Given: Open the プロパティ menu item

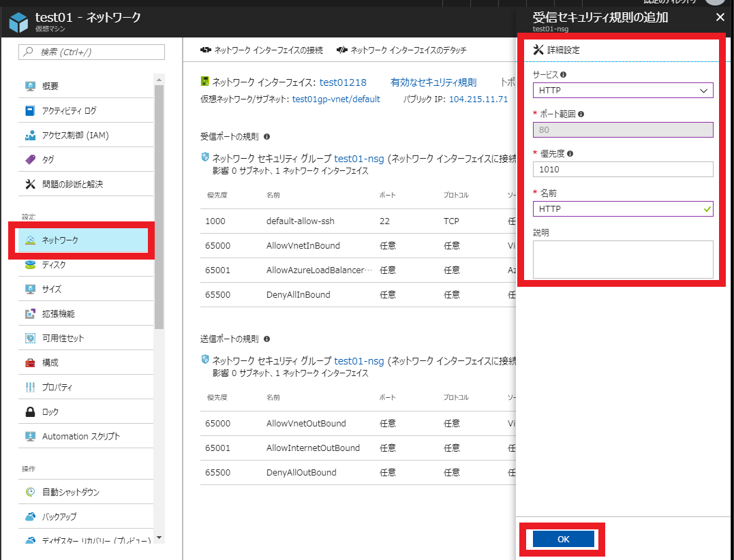Looking at the screenshot, I should 86,388.
